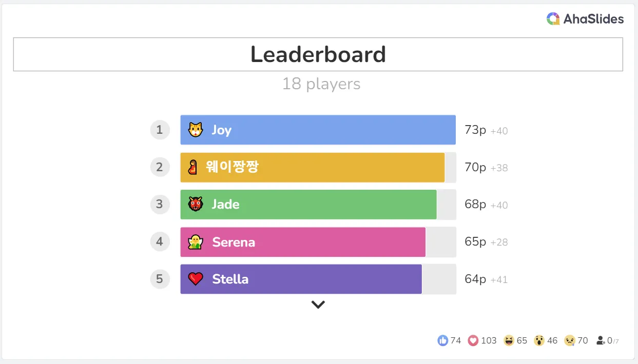The image size is (638, 364).
Task: Click the rank 1 number badge
Action: coord(160,130)
